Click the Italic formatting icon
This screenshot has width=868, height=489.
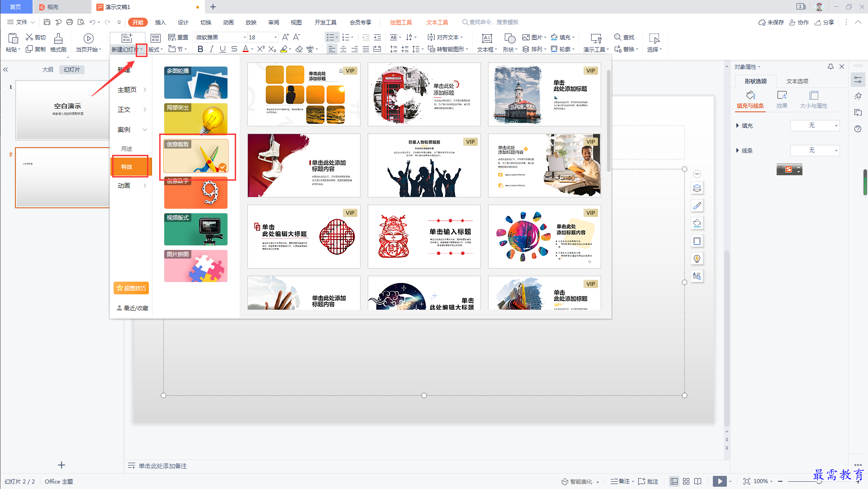point(211,49)
